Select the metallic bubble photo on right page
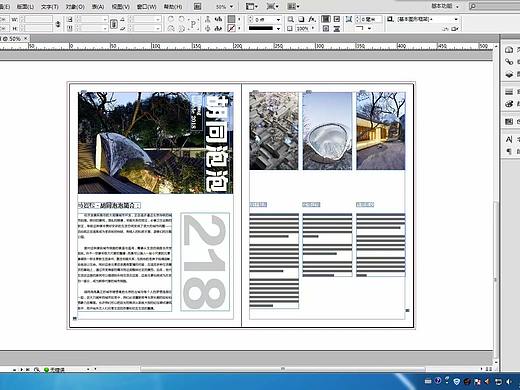This screenshot has height=390, width=520. [327, 131]
